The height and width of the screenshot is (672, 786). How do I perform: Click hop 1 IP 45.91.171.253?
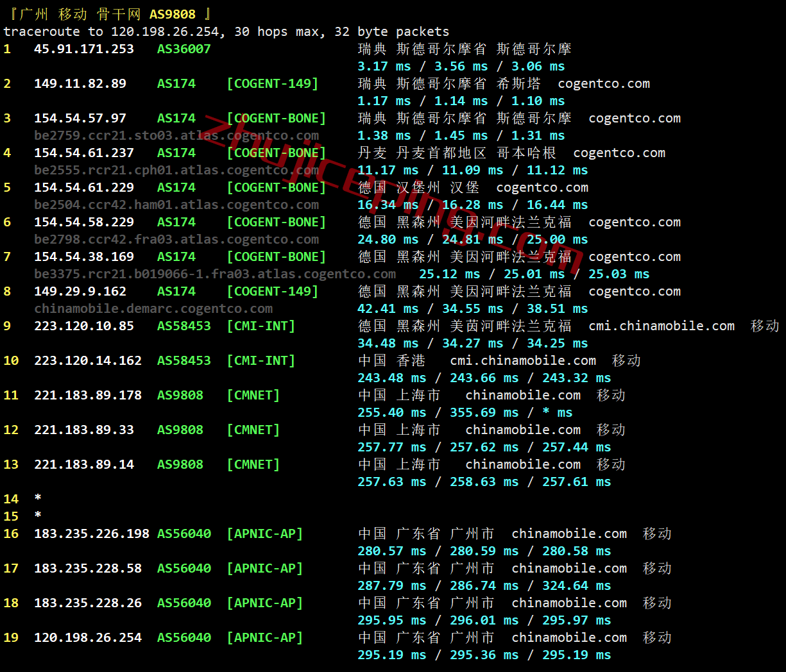click(x=84, y=49)
